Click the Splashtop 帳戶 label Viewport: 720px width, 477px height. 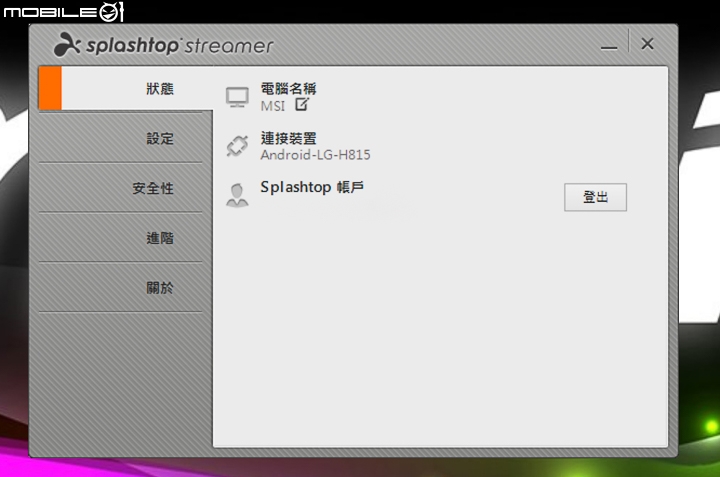click(312, 187)
